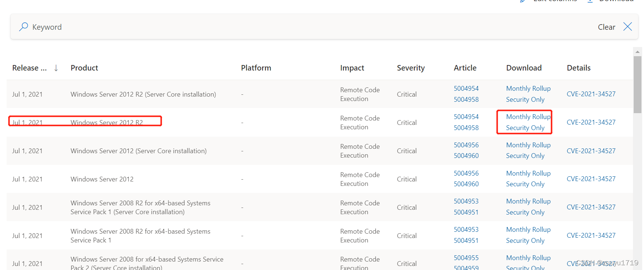Open article 5004954 for 2012 R2 Server Core
Viewport: 644px width, 270px height.
[x=466, y=89]
